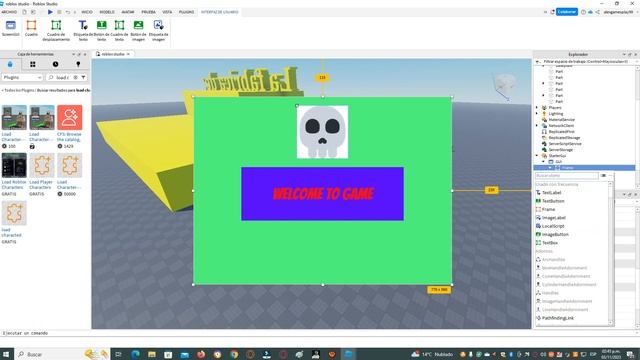The height and width of the screenshot is (360, 640).
Task: Click the help icon next to Colaborar
Action: tap(583, 12)
